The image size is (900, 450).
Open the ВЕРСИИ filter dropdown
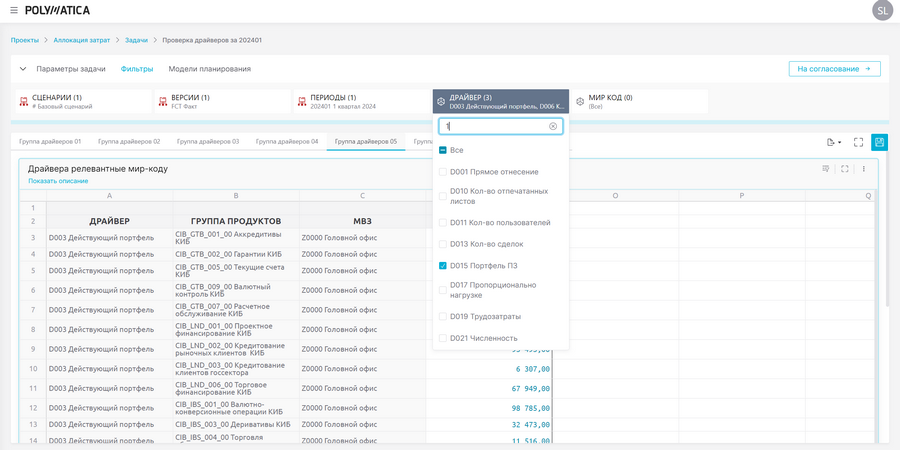223,102
